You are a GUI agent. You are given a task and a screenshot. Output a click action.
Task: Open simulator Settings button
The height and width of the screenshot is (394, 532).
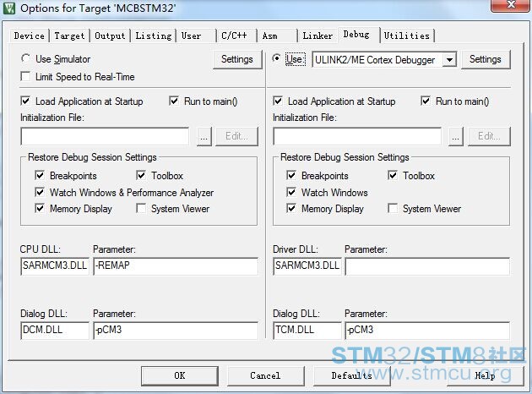(x=237, y=59)
